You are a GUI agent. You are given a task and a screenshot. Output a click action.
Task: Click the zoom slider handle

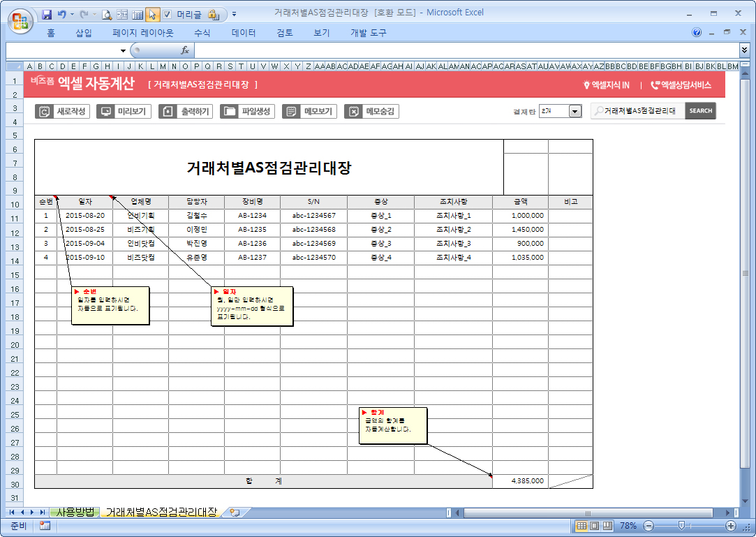[x=681, y=526]
